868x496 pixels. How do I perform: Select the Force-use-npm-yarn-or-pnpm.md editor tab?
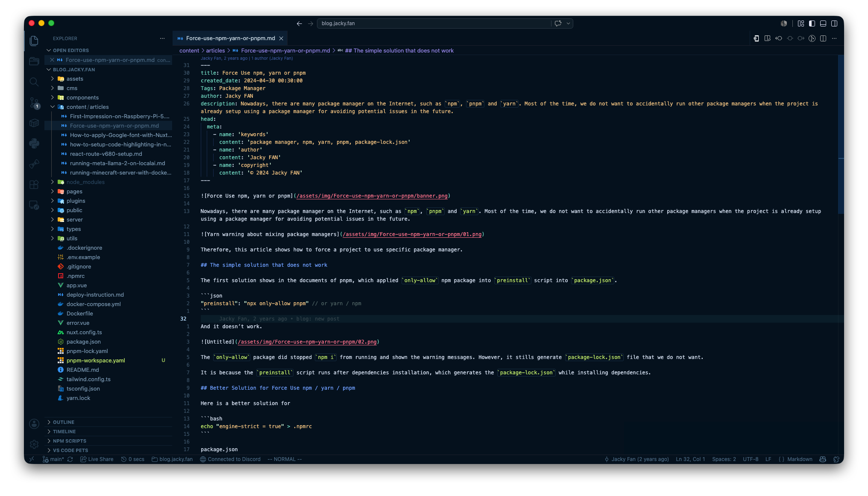coord(231,38)
